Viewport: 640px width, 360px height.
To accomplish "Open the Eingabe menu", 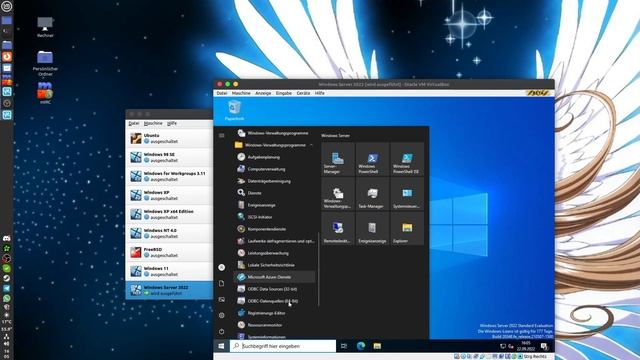I will (284, 93).
